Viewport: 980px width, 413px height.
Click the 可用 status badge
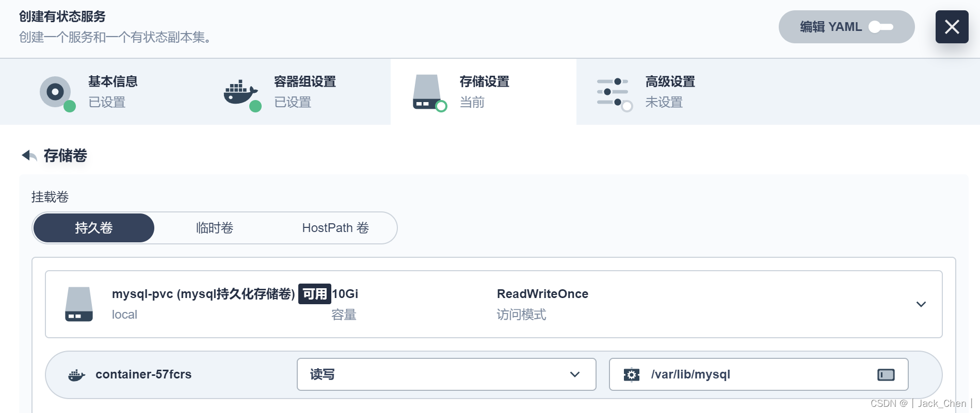(x=315, y=294)
